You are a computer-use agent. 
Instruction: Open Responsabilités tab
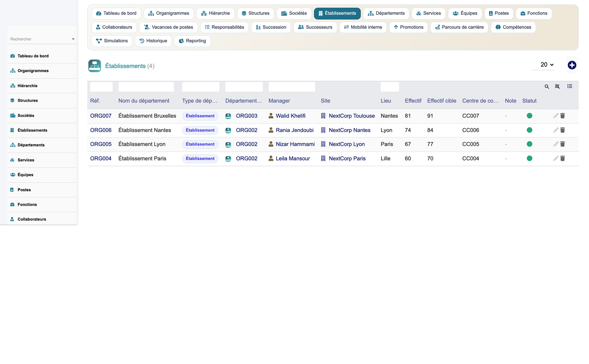click(224, 27)
